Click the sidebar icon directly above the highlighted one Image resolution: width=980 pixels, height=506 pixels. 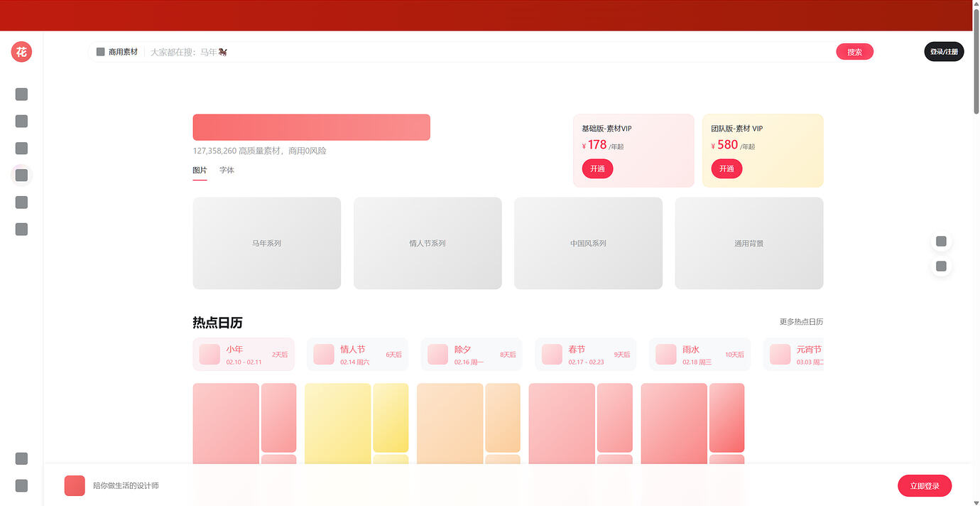[x=21, y=149]
